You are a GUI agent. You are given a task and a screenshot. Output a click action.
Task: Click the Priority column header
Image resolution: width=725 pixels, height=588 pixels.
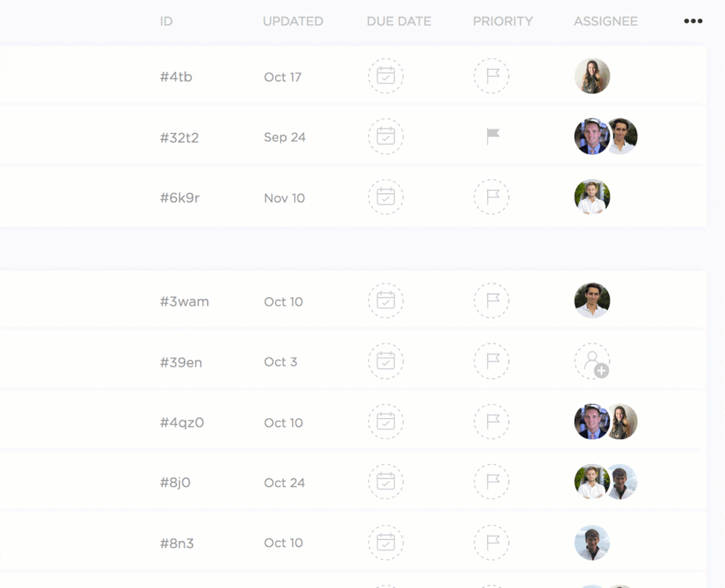pyautogui.click(x=503, y=22)
